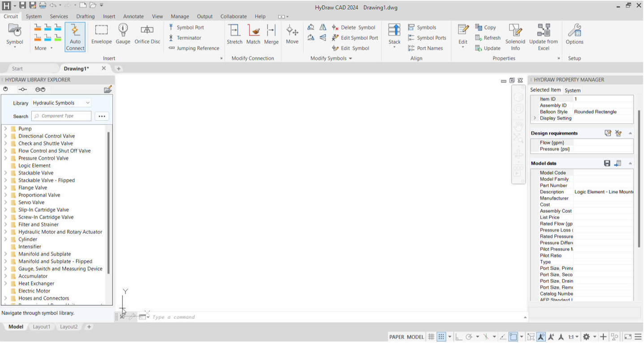The height and width of the screenshot is (343, 644).
Task: Open the More dropdown in Insert group
Action: pos(43,48)
